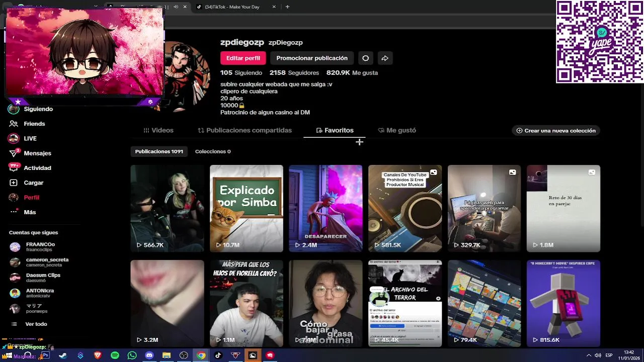Open WhatsApp from the taskbar
This screenshot has width=644, height=362.
point(132,355)
